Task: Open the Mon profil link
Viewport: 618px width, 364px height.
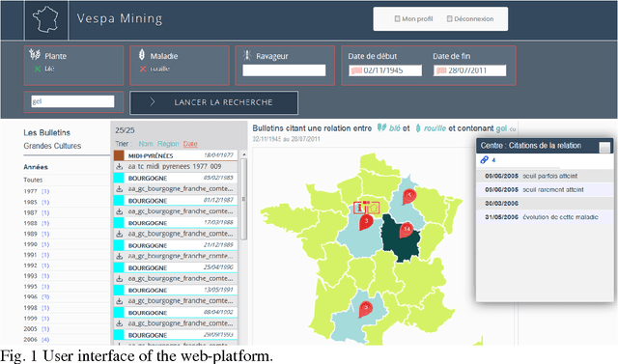Action: coord(414,19)
